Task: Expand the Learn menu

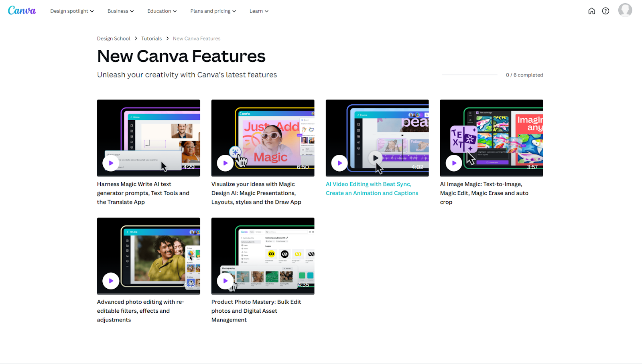Action: (259, 11)
